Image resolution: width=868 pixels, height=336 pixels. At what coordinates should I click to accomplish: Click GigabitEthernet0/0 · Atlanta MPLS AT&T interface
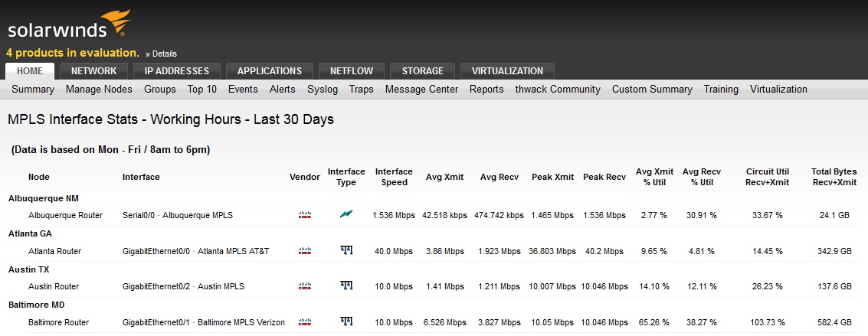[x=196, y=251]
